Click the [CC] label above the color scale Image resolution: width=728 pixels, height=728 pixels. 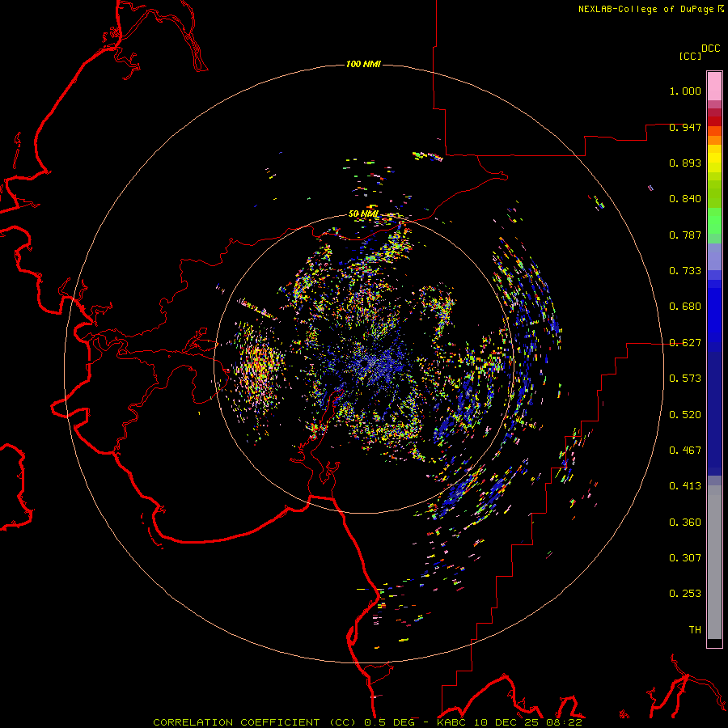click(690, 56)
